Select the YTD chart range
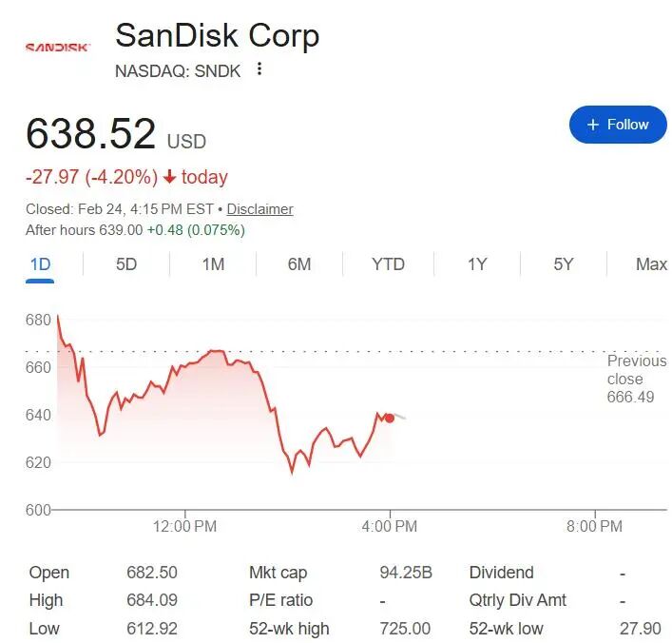This screenshot has height=643, width=672. [x=388, y=264]
